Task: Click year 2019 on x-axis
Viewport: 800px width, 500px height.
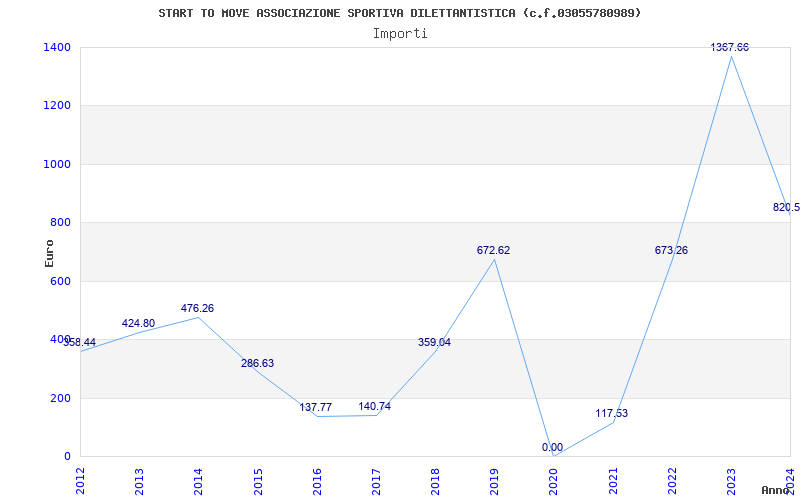Action: [x=494, y=481]
